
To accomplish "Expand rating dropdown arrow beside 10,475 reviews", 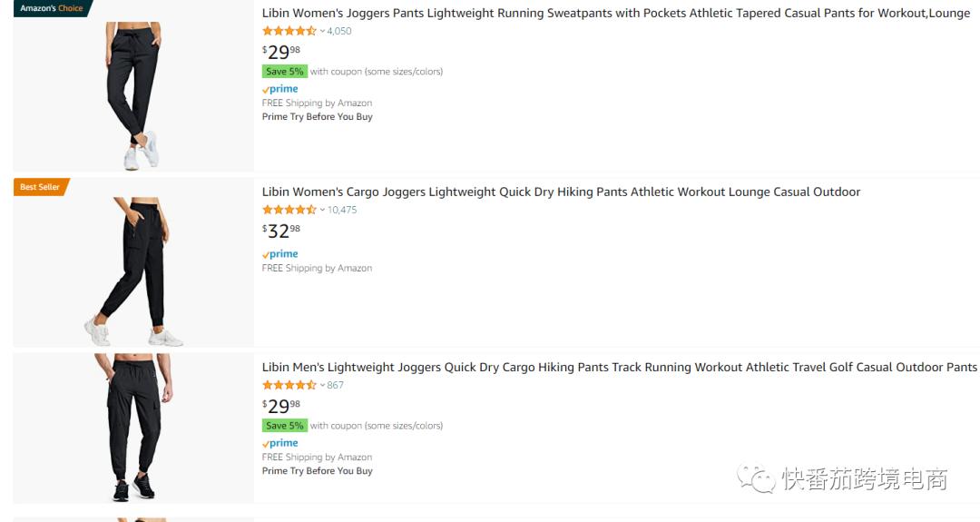I will (x=322, y=210).
